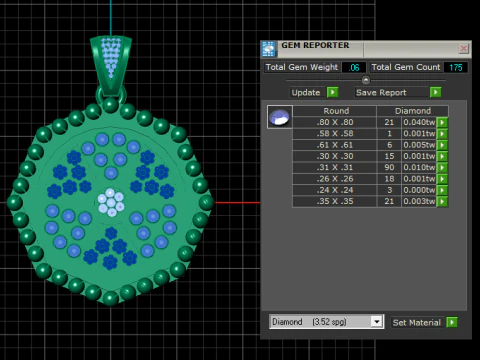
Task: Select the .80 X .80 size cell
Action: pos(335,122)
